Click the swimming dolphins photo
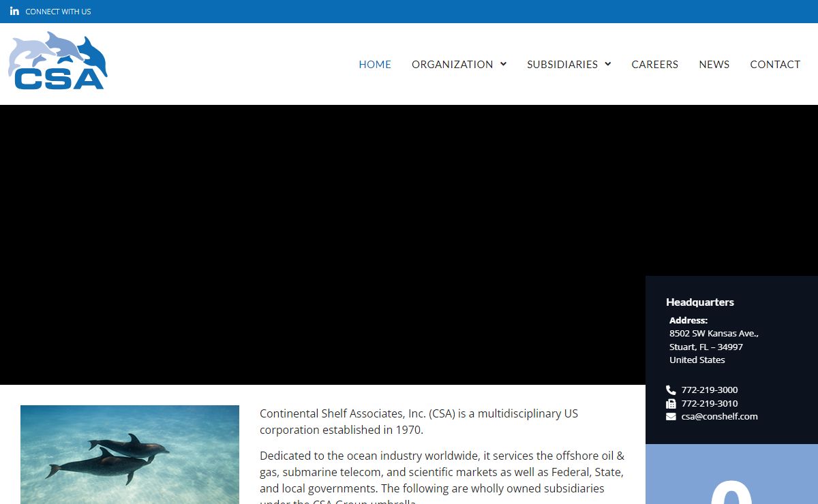Screen dimensions: 818x504 point(130,454)
